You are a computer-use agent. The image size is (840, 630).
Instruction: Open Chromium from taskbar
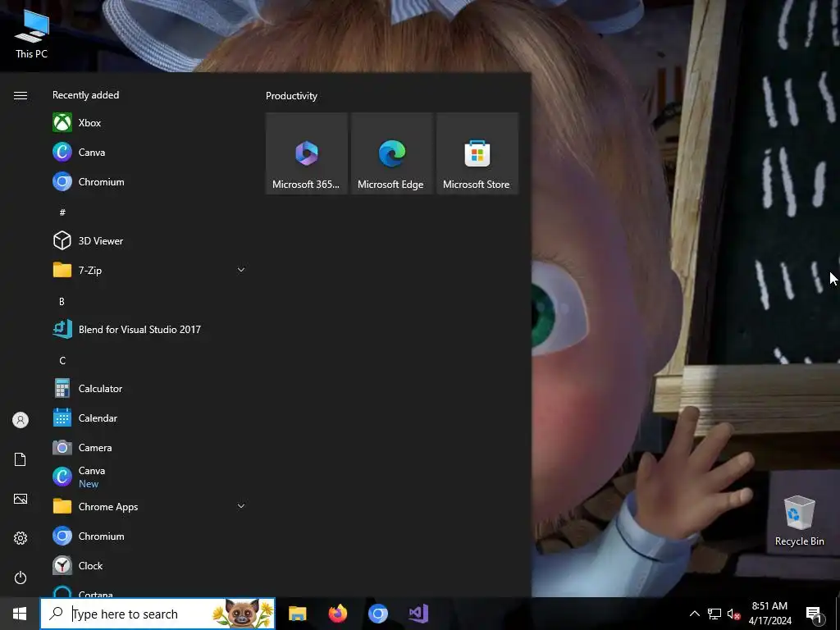(x=377, y=614)
